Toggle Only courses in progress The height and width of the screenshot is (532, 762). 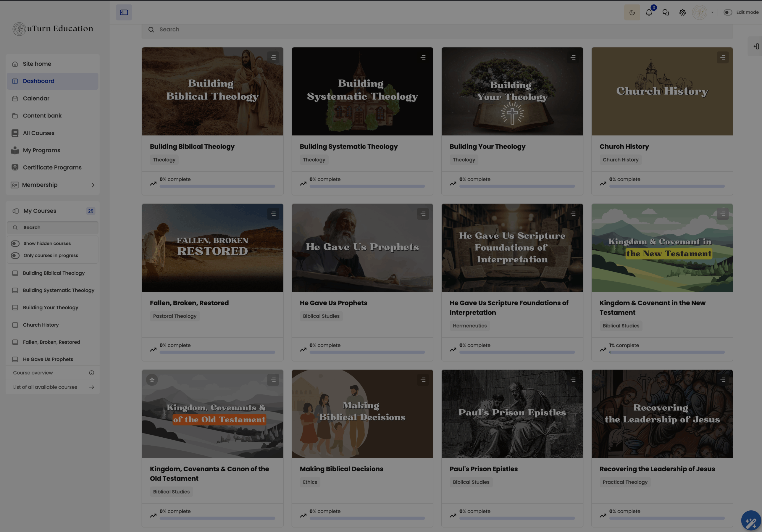[x=15, y=255]
